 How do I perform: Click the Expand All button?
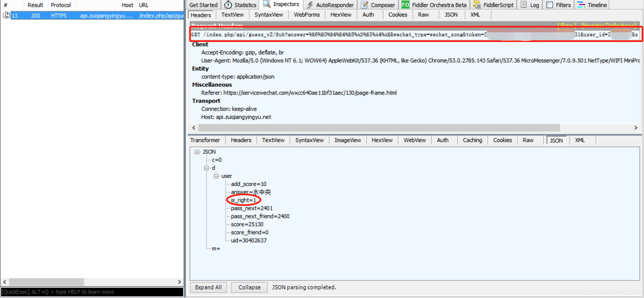tap(209, 287)
